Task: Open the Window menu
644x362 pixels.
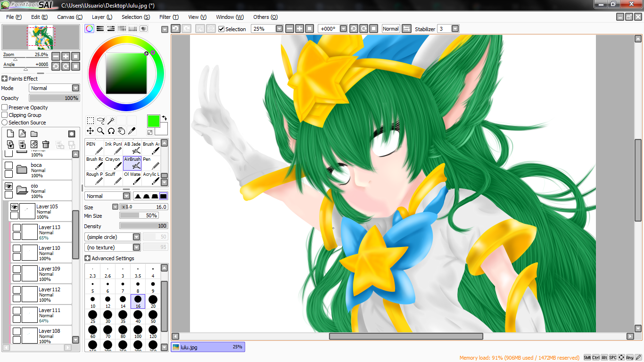Action: [230, 17]
